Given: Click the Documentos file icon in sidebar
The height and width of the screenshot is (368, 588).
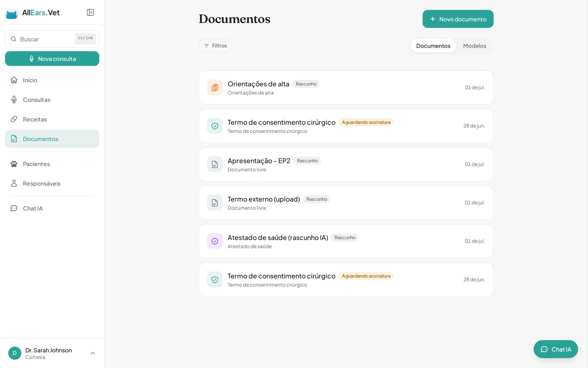Looking at the screenshot, I should (14, 139).
